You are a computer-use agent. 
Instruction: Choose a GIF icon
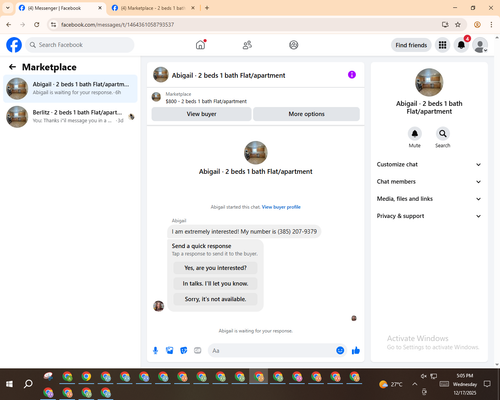[x=198, y=350]
